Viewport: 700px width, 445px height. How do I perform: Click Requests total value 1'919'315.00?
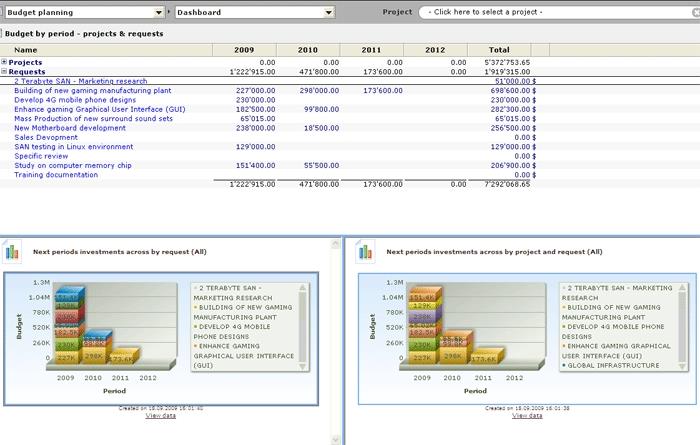(x=507, y=71)
